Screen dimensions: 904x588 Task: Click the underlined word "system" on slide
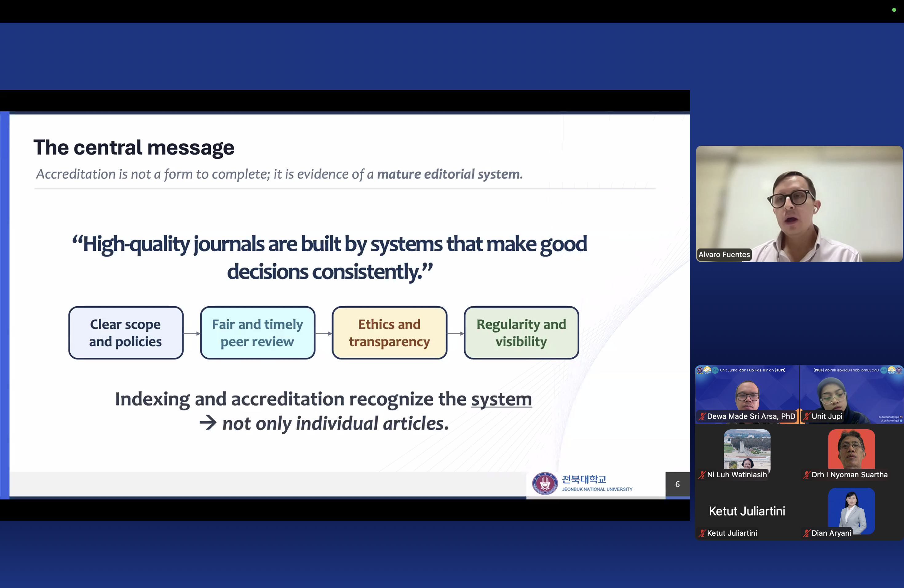(x=502, y=399)
